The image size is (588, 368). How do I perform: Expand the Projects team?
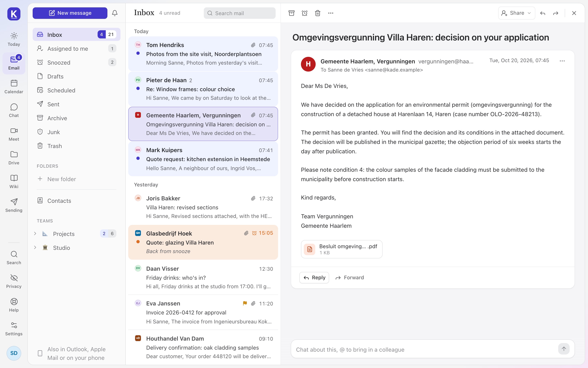point(35,234)
